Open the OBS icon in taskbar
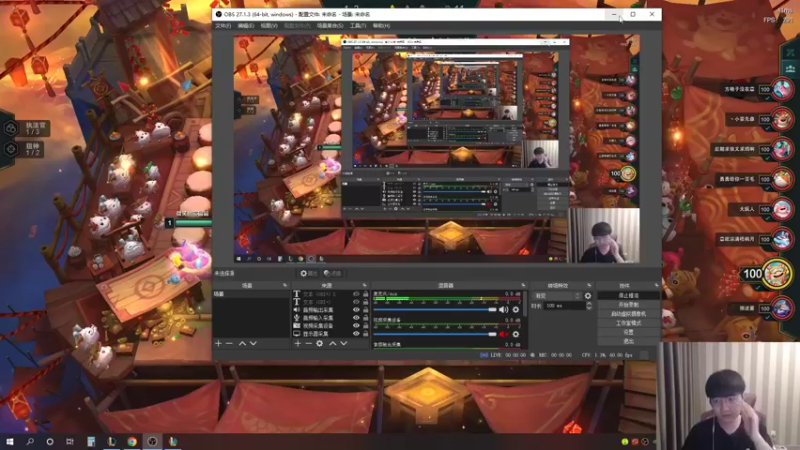 [152, 441]
